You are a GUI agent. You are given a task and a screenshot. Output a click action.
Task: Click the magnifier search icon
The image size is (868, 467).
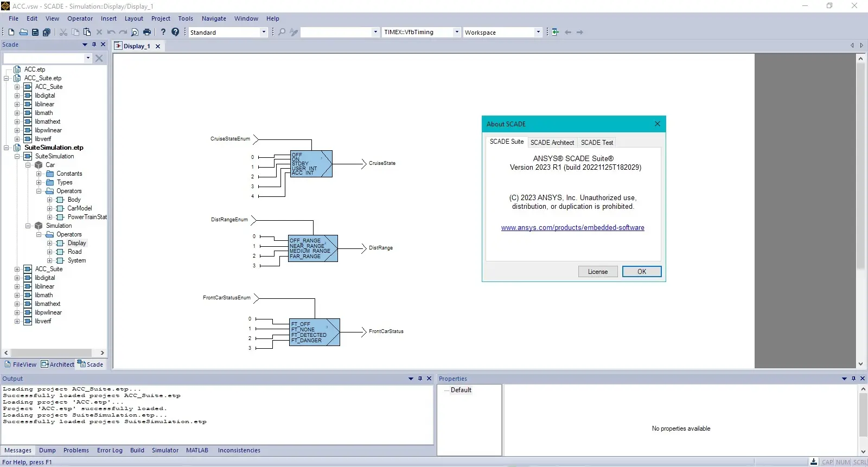point(282,32)
